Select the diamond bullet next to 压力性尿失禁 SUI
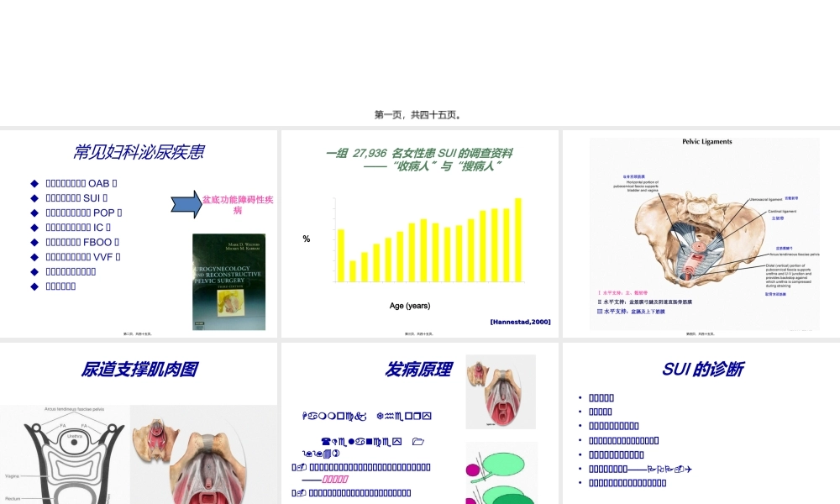 (36, 197)
